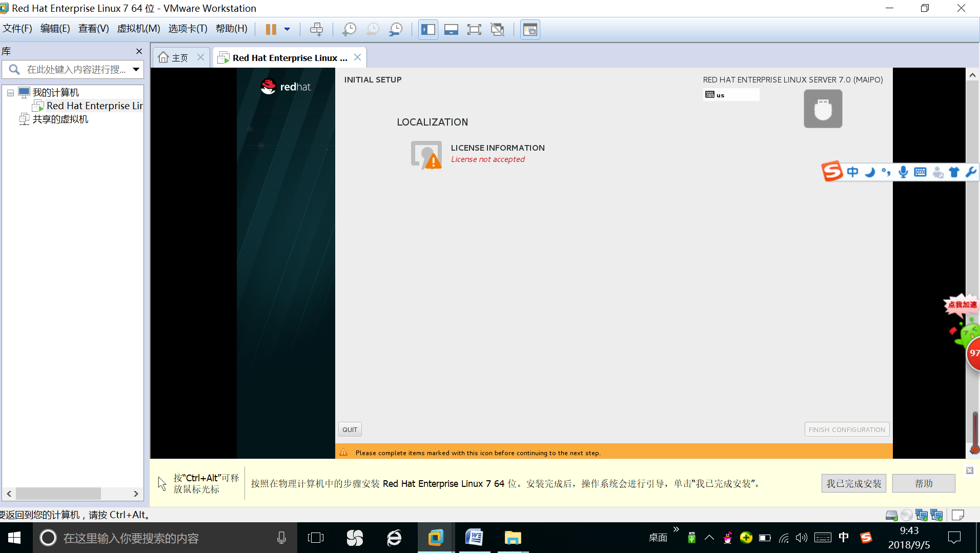Click the pause virtual machine button
The image size is (980, 553).
click(271, 29)
